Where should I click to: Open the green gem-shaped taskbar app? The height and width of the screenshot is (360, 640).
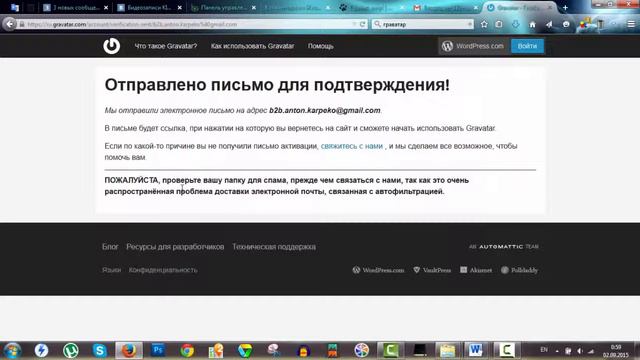coord(245,350)
